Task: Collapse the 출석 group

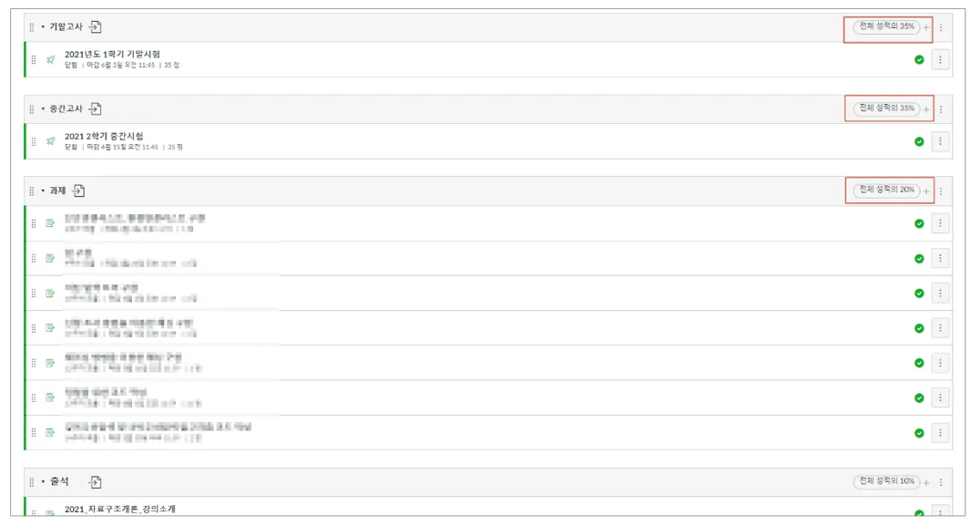Action: [43, 482]
